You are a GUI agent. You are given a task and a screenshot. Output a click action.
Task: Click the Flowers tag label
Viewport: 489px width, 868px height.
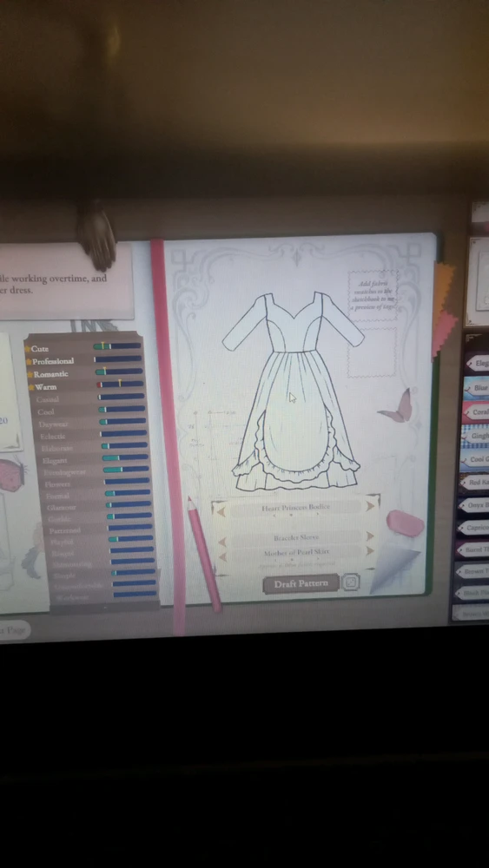point(57,484)
